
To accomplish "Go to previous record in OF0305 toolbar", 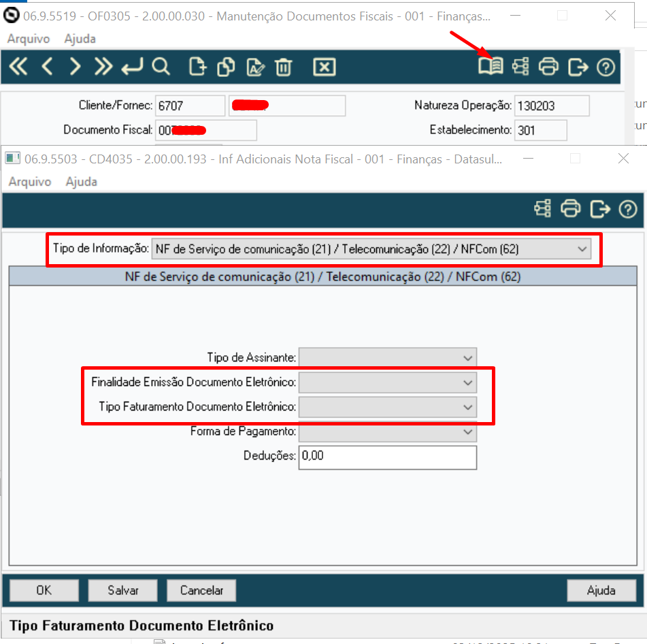I will 48,67.
